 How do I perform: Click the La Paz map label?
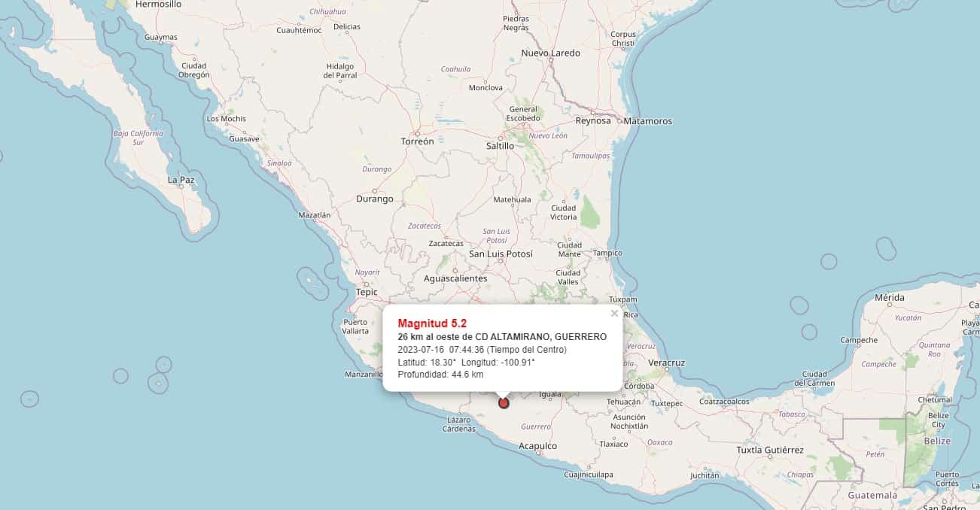click(x=181, y=180)
